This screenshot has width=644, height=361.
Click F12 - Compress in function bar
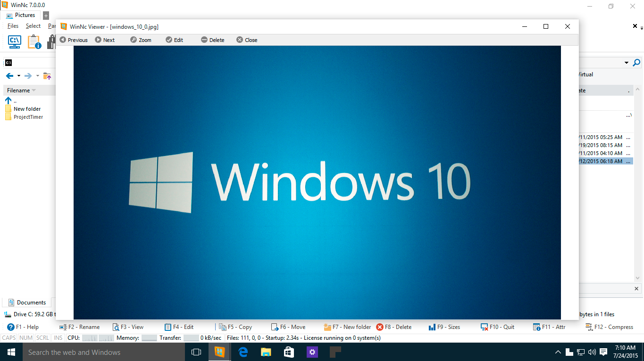pyautogui.click(x=609, y=327)
